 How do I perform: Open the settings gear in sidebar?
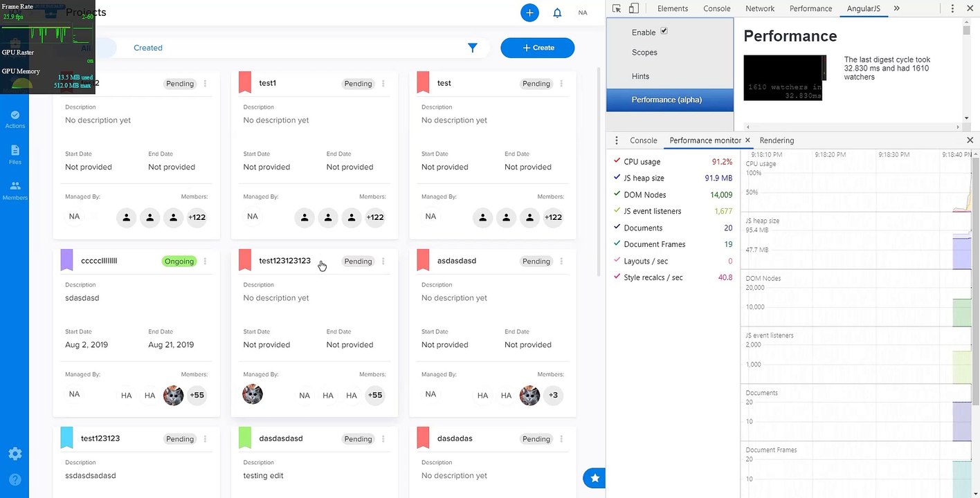point(15,454)
